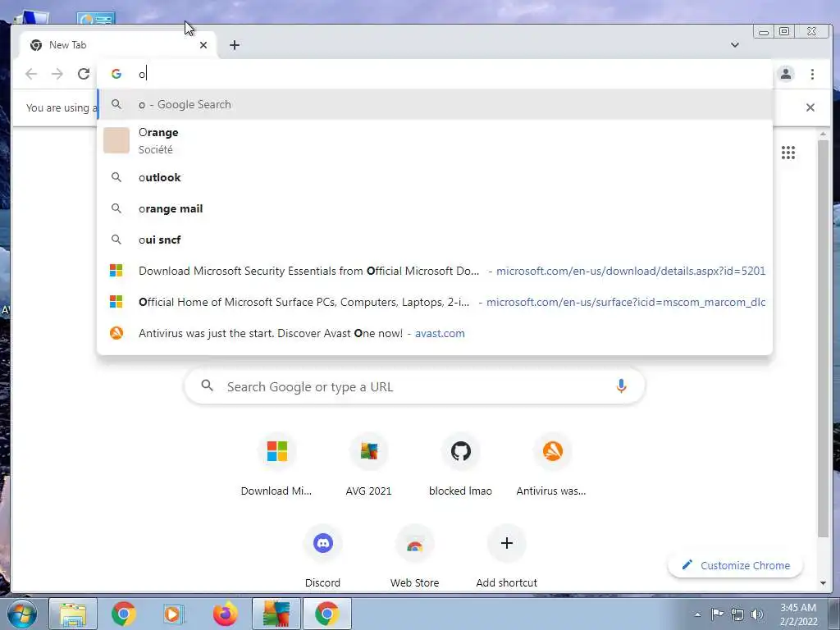Open the Microsoft Security Essentials download suggestion
840x630 pixels.
pos(435,271)
